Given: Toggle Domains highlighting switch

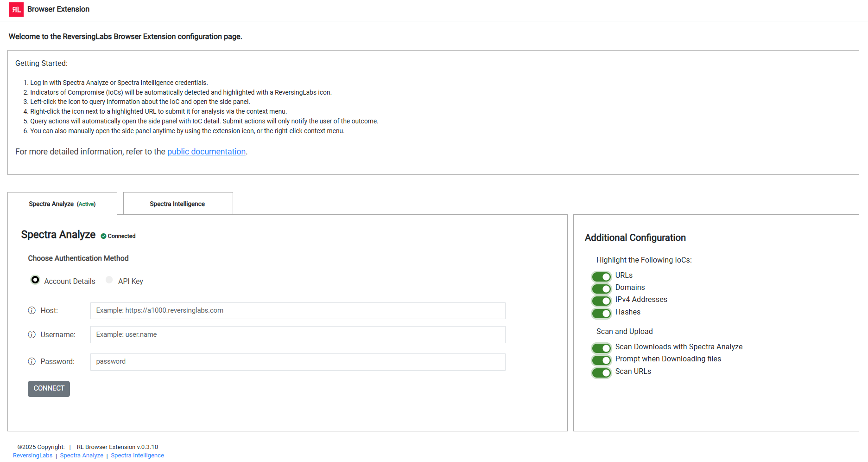Looking at the screenshot, I should tap(602, 289).
